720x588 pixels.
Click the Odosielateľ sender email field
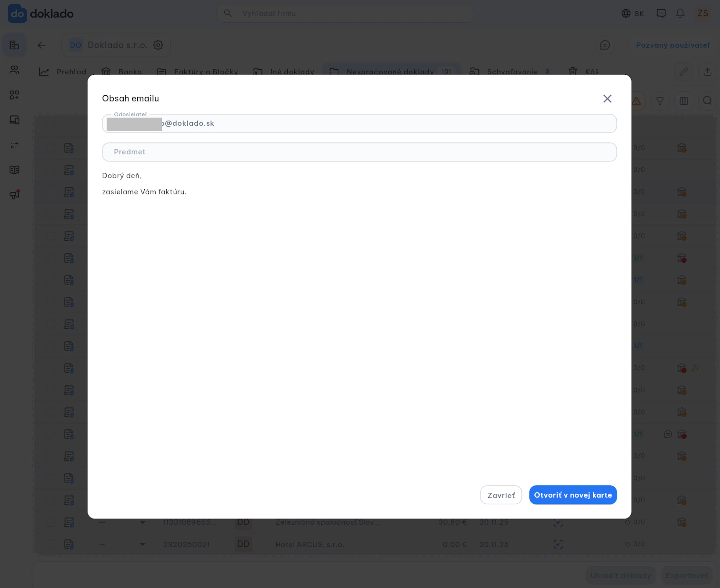359,123
